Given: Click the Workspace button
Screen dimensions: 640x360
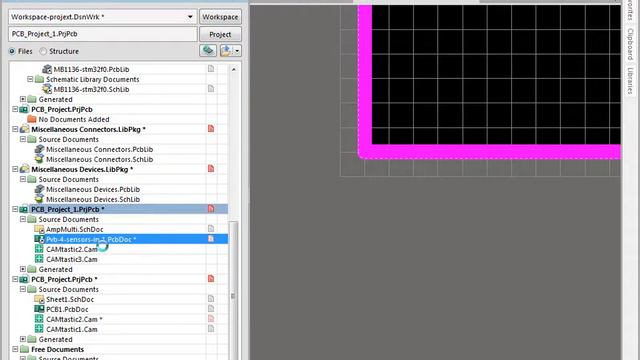Looking at the screenshot, I should 220,17.
